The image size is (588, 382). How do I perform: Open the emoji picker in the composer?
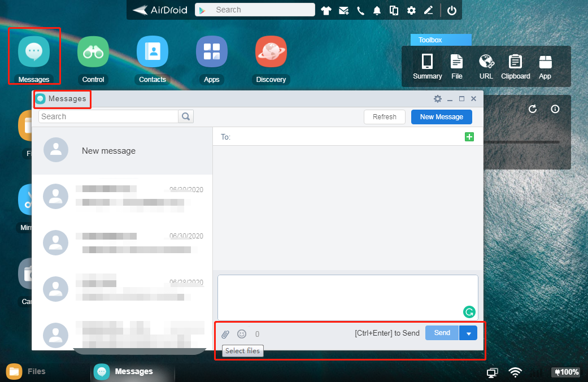pos(242,333)
